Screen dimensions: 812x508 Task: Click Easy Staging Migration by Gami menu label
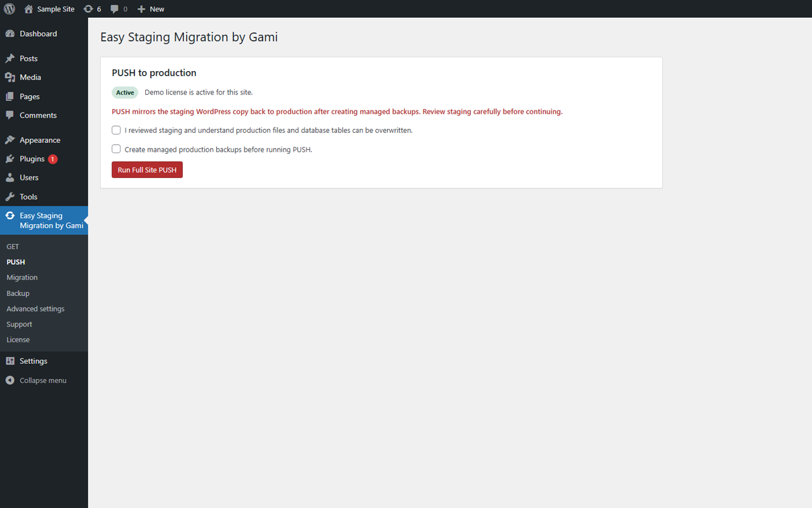[51, 220]
